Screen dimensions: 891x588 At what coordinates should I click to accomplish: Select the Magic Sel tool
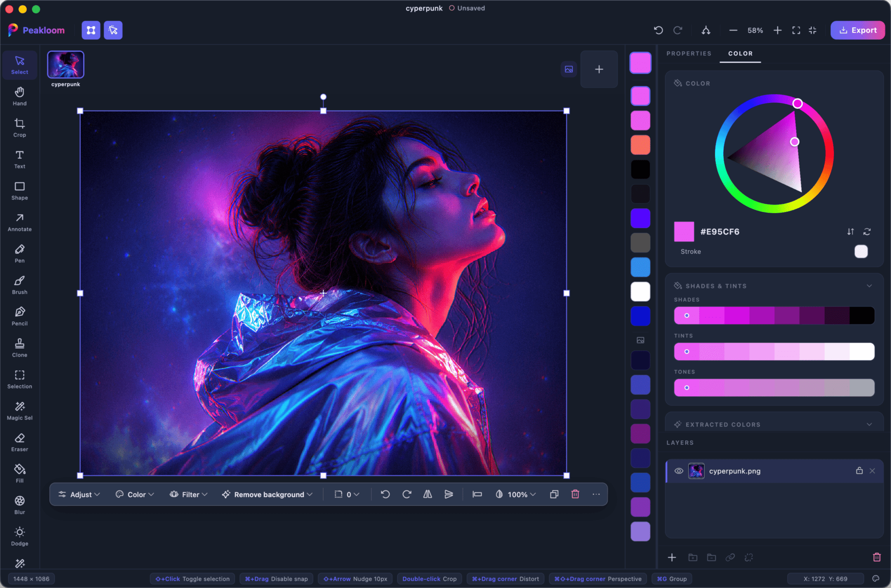pyautogui.click(x=19, y=411)
